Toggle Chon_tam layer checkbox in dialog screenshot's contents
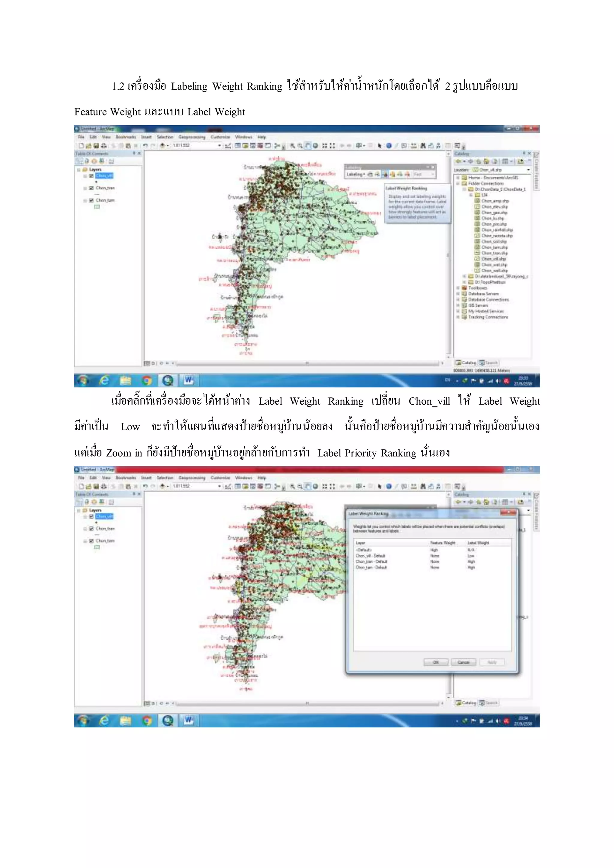This screenshot has width=614, height=868. (x=91, y=541)
